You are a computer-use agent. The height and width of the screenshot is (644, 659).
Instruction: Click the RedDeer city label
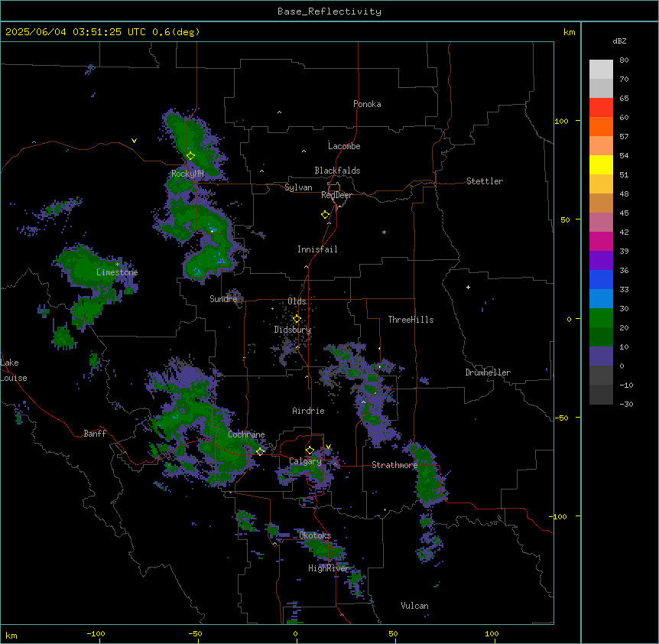pyautogui.click(x=336, y=195)
